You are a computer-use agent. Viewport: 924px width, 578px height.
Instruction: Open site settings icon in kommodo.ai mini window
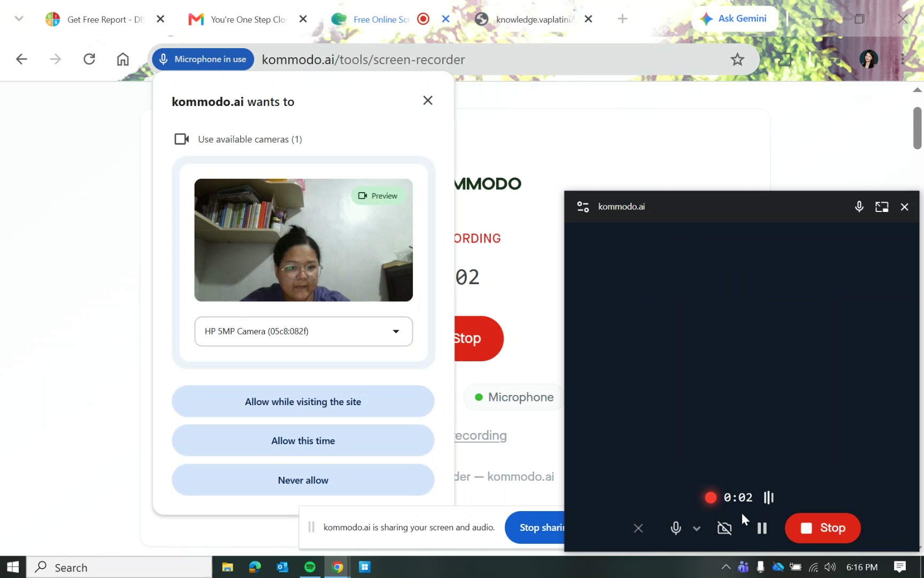(583, 207)
